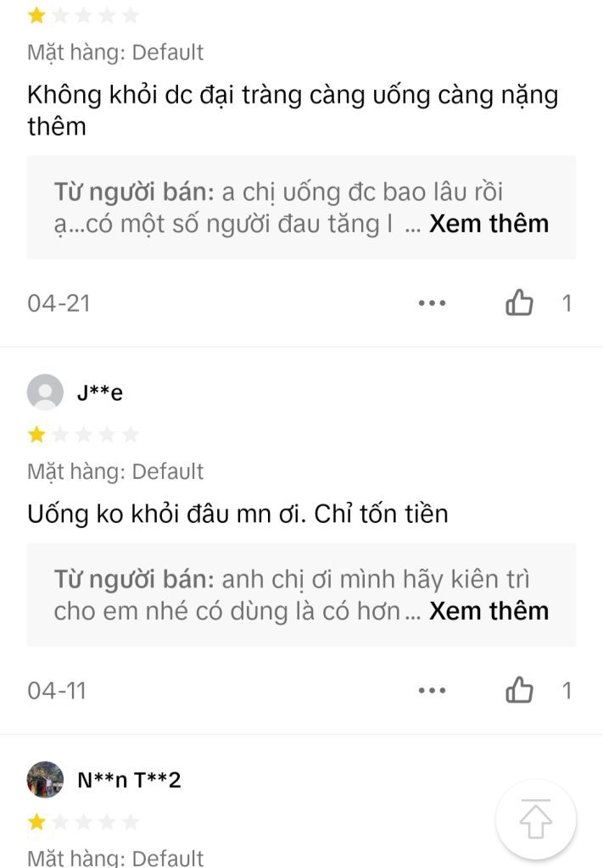The image size is (603, 868).
Task: Like J**e's review dated 04-11
Action: tap(521, 691)
